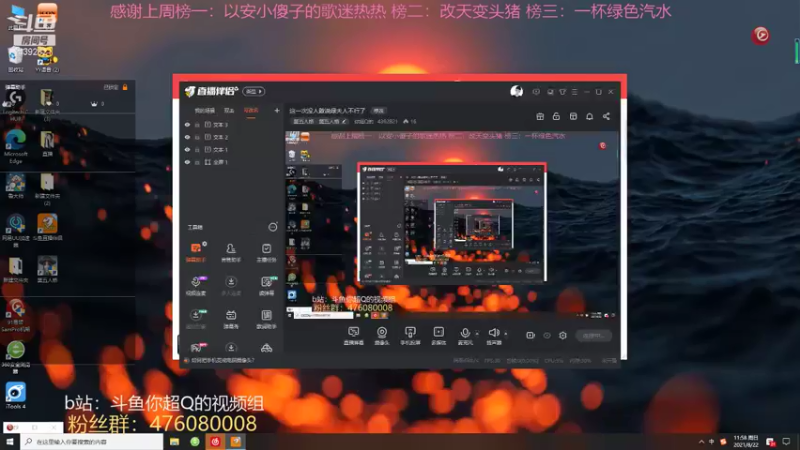The image size is (800, 450).
Task: Open the orange danmaku assistant tool in toolbox
Action: click(x=195, y=252)
